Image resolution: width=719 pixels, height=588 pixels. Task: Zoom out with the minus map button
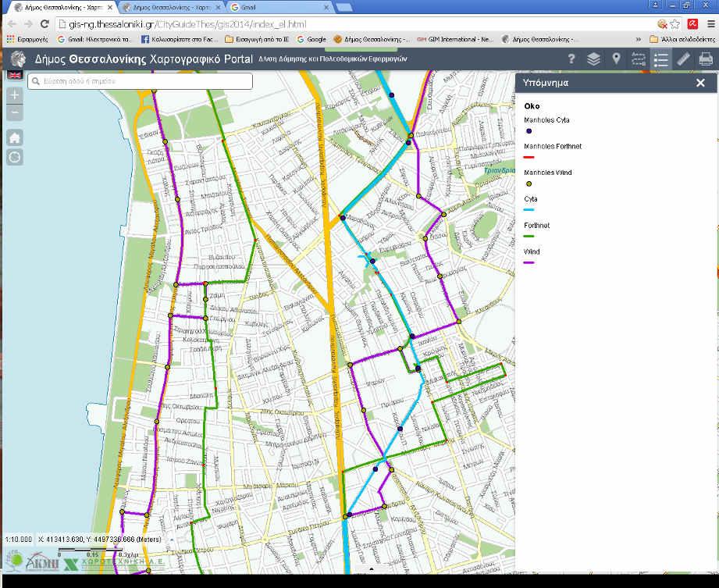[15, 112]
